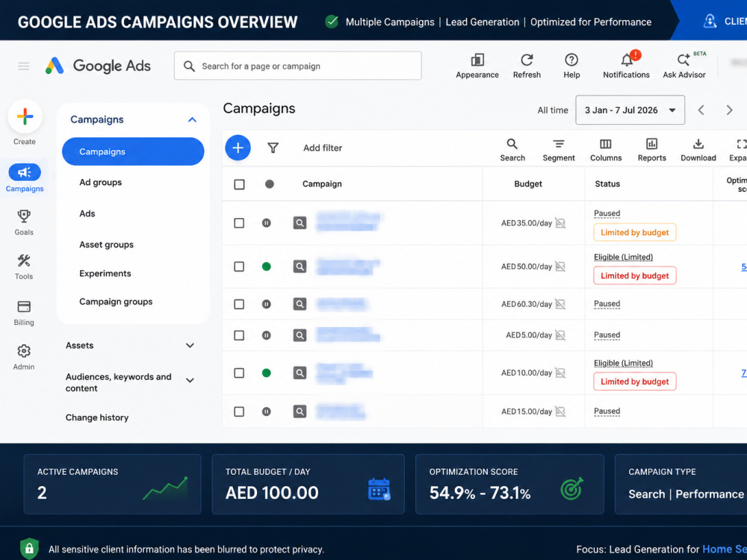747x560 pixels.
Task: Open Experiments in the side menu
Action: [x=105, y=273]
